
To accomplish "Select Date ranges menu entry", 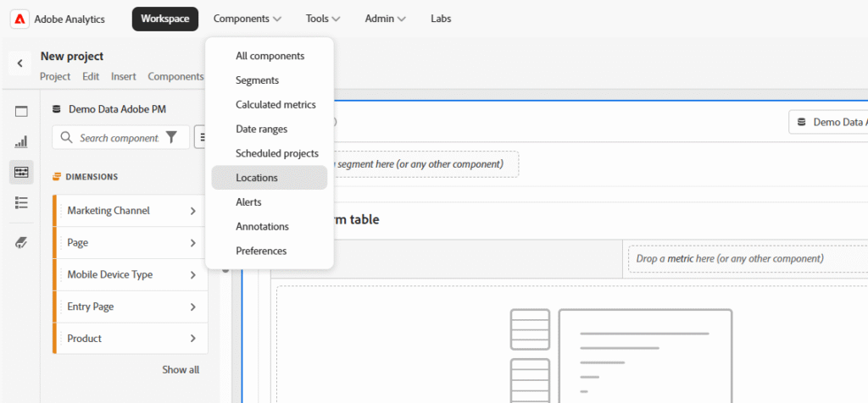I will [x=270, y=129].
